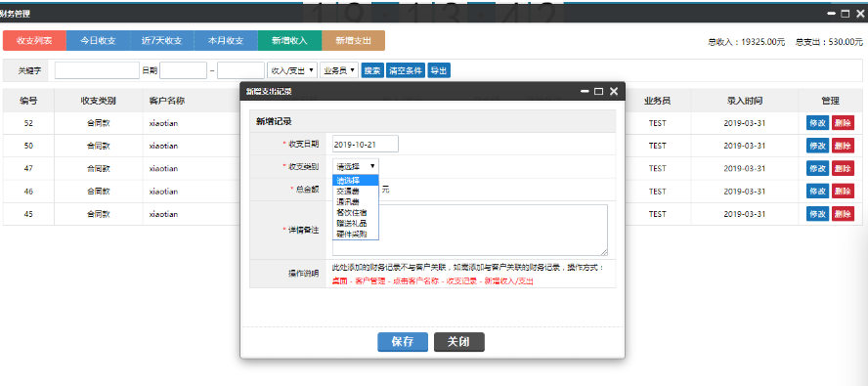The width and height of the screenshot is (868, 386).
Task: Click the 总支出：530.00元 text
Action: coord(829,42)
